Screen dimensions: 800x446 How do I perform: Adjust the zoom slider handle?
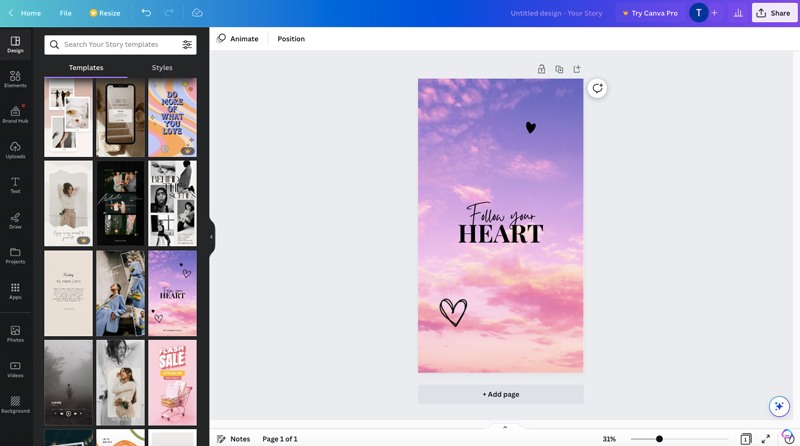pyautogui.click(x=659, y=439)
